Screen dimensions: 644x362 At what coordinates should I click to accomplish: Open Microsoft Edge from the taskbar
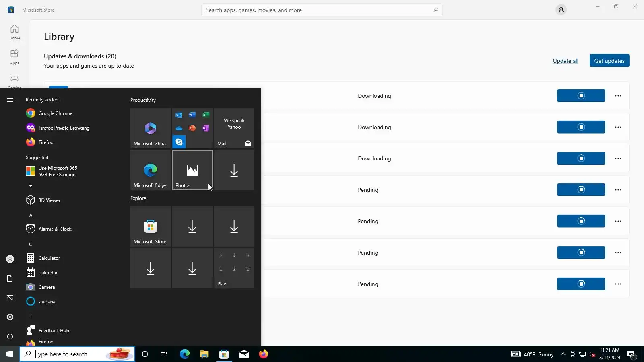point(185,354)
